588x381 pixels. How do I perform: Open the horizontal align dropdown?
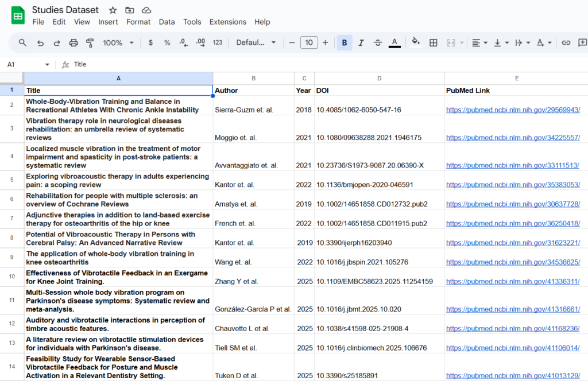(x=479, y=42)
